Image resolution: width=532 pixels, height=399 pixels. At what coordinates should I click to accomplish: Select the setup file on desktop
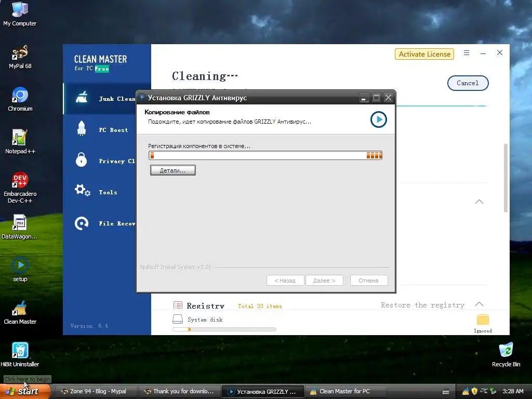coord(20,270)
